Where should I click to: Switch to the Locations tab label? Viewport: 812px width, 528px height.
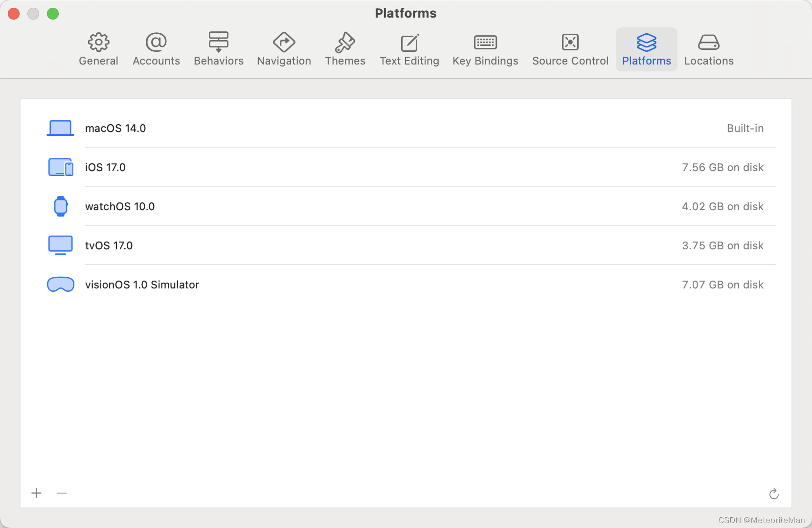pos(709,61)
